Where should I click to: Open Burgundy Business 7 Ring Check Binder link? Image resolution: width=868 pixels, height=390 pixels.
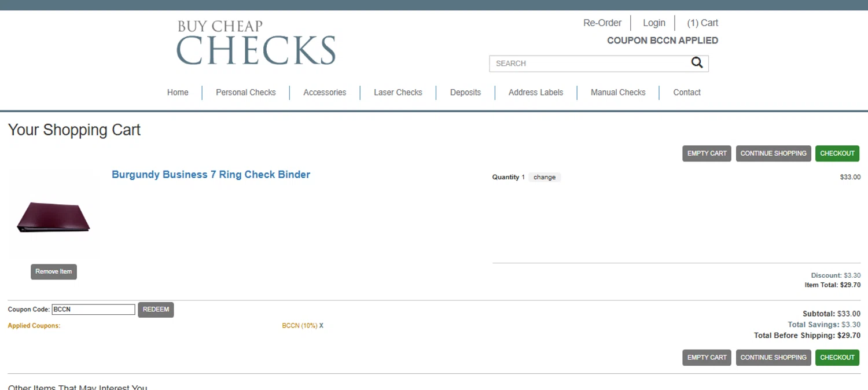click(211, 175)
